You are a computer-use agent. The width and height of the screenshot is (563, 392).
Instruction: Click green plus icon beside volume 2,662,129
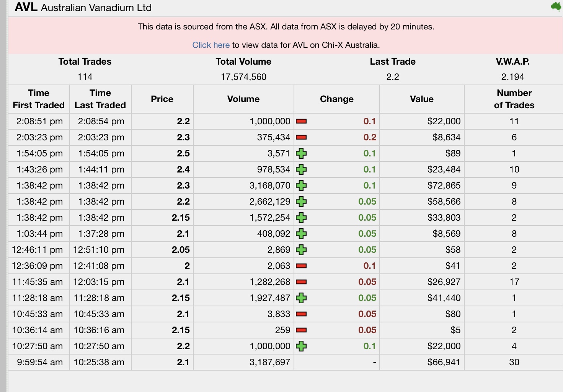[301, 202]
